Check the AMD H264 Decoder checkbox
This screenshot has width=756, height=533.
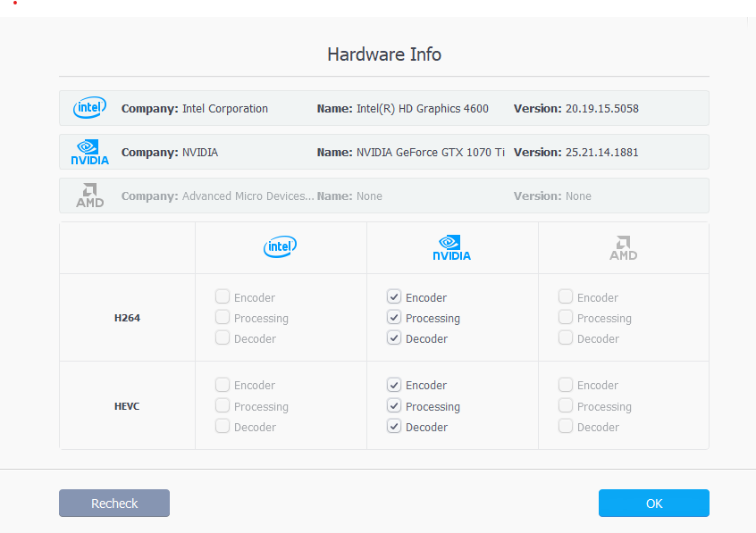click(x=566, y=337)
